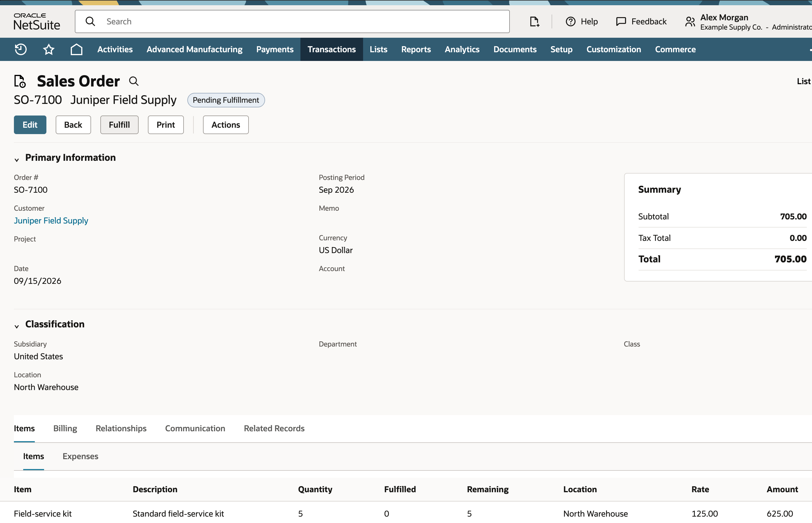
Task: Click the Pending Fulfillment status badge
Action: point(226,100)
